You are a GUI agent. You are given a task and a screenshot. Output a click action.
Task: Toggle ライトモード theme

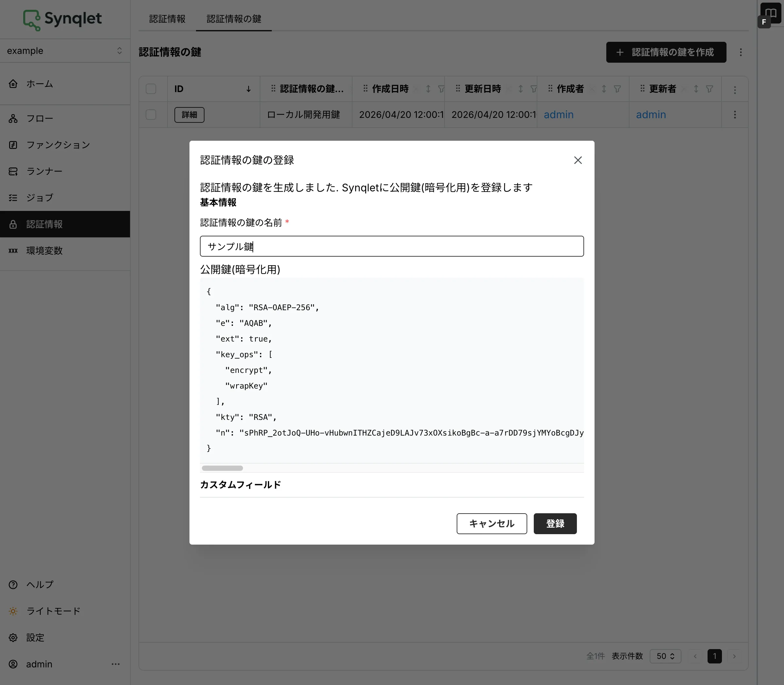click(x=65, y=611)
